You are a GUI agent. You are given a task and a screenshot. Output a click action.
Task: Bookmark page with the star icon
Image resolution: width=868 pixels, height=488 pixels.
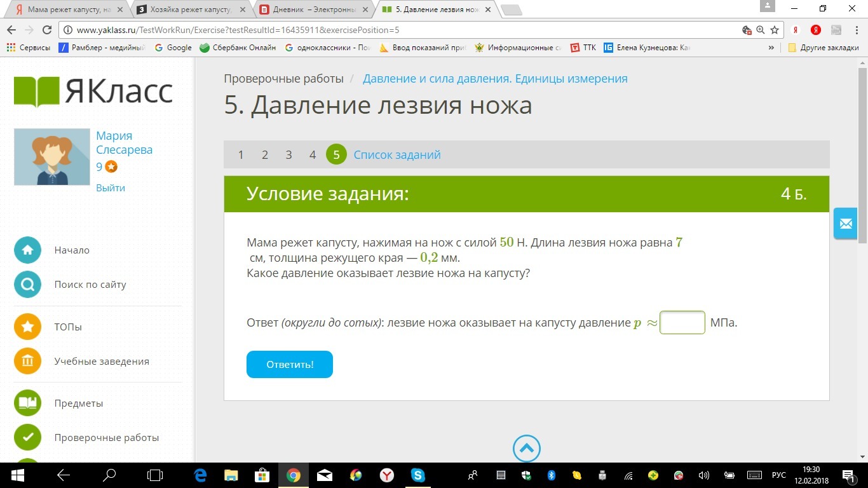tap(775, 30)
